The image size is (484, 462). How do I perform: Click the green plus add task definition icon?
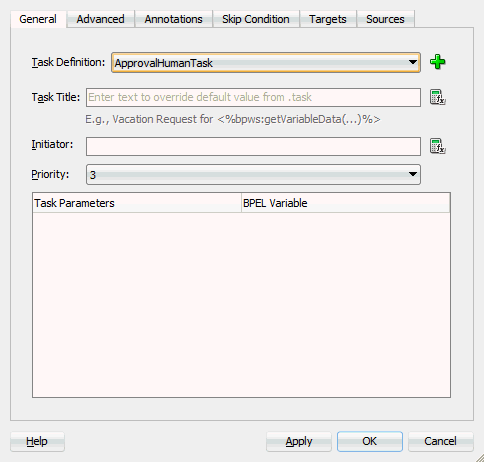click(x=437, y=62)
